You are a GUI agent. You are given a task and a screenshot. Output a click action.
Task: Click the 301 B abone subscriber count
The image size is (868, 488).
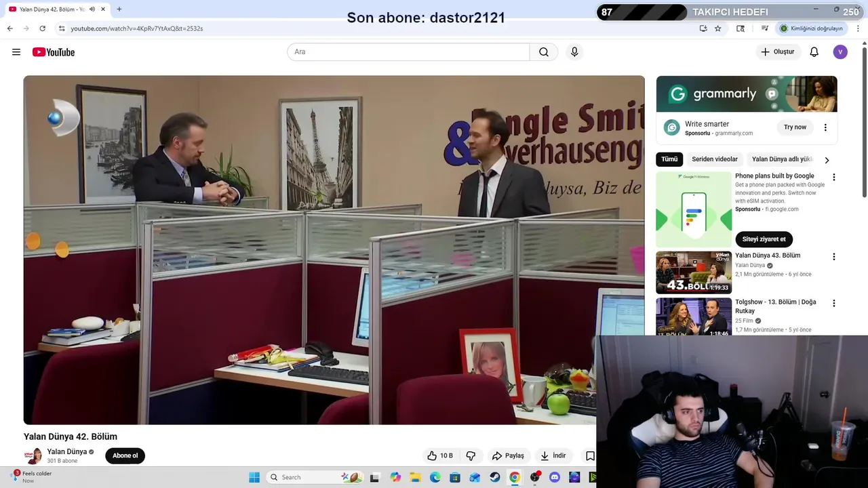(x=62, y=461)
